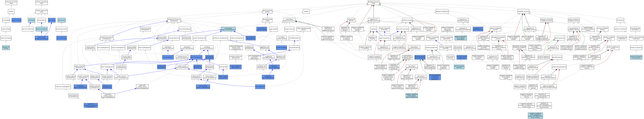The image size is (644, 119).
Task: Click the 'signal transduction' node
Action: (x=385, y=38)
